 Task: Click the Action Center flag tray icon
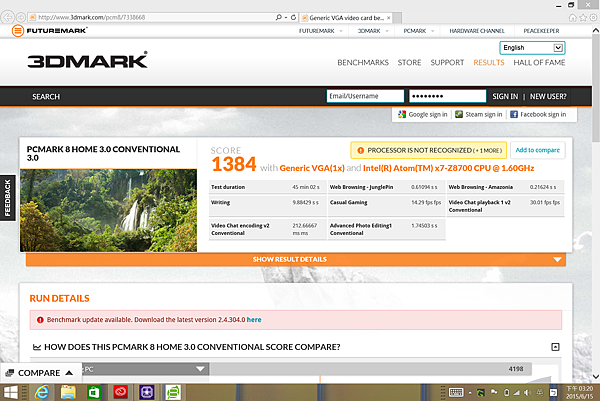click(494, 392)
